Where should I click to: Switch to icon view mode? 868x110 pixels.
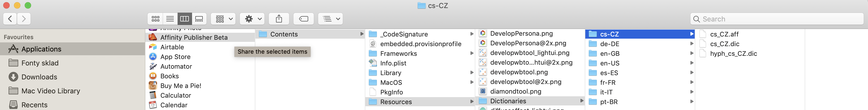[155, 19]
